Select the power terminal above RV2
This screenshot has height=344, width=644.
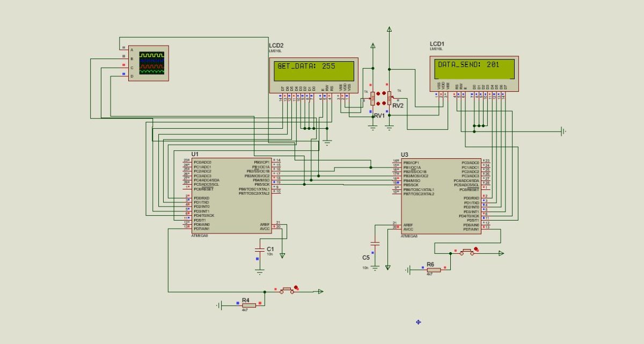[389, 29]
